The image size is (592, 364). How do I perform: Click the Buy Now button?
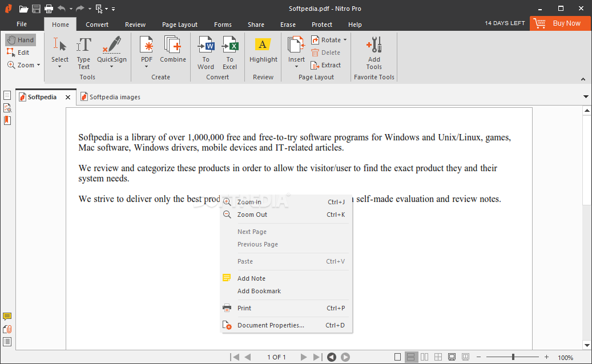[x=560, y=23]
